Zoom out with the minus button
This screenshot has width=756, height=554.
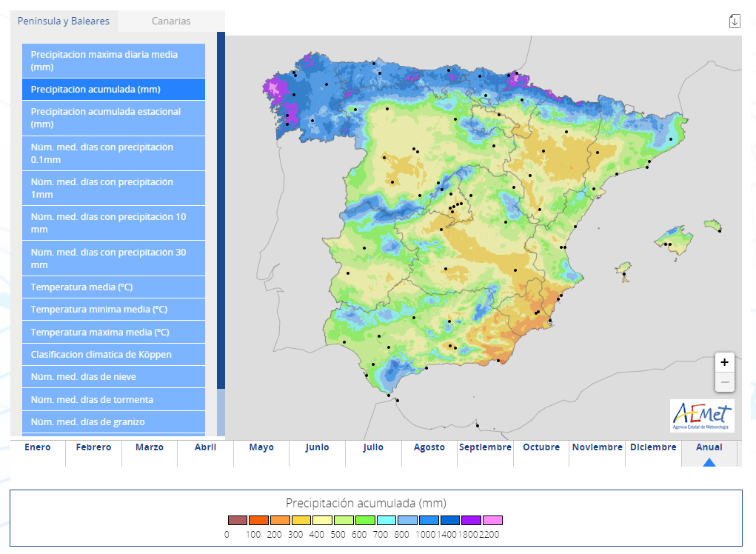[724, 382]
